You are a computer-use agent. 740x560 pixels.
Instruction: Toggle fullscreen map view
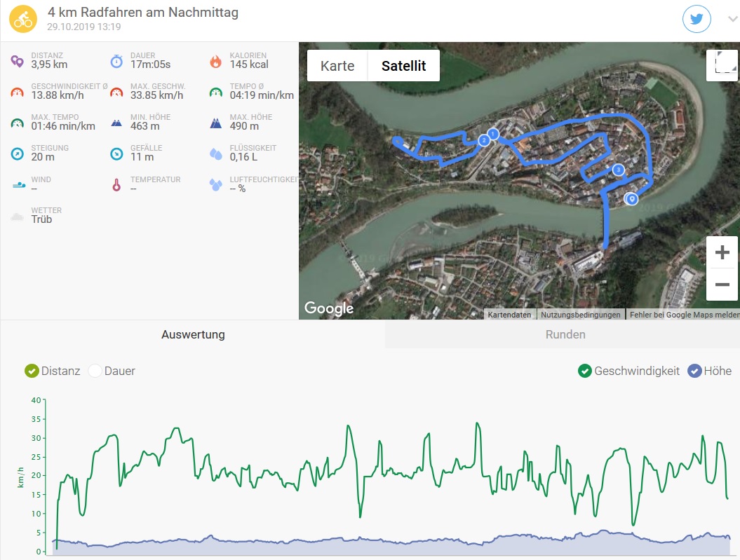click(722, 65)
